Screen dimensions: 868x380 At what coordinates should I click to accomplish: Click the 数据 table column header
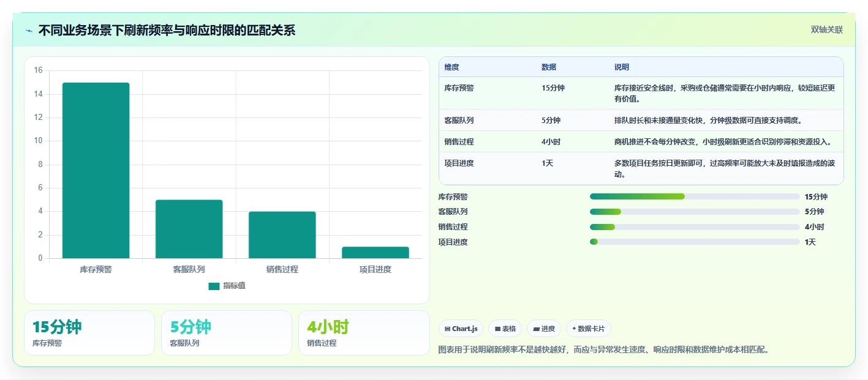549,67
